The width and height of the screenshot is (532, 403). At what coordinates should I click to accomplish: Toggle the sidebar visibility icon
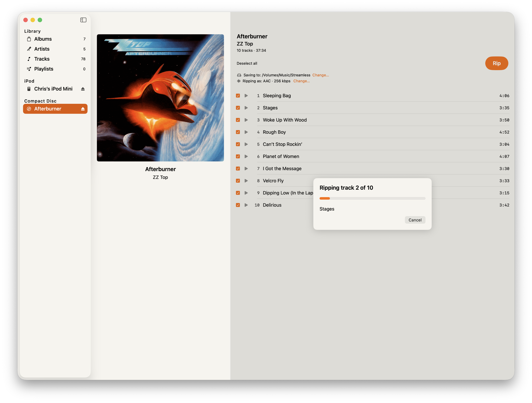coord(83,20)
